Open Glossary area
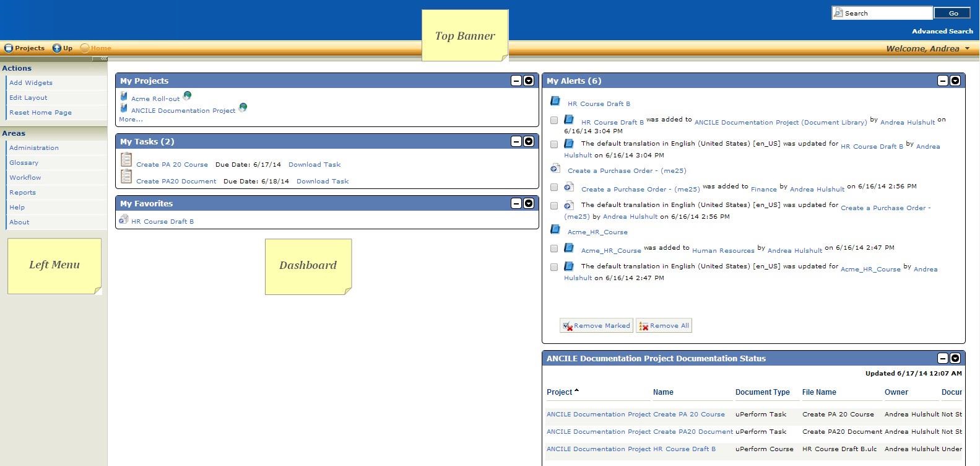This screenshot has width=980, height=466. point(24,162)
